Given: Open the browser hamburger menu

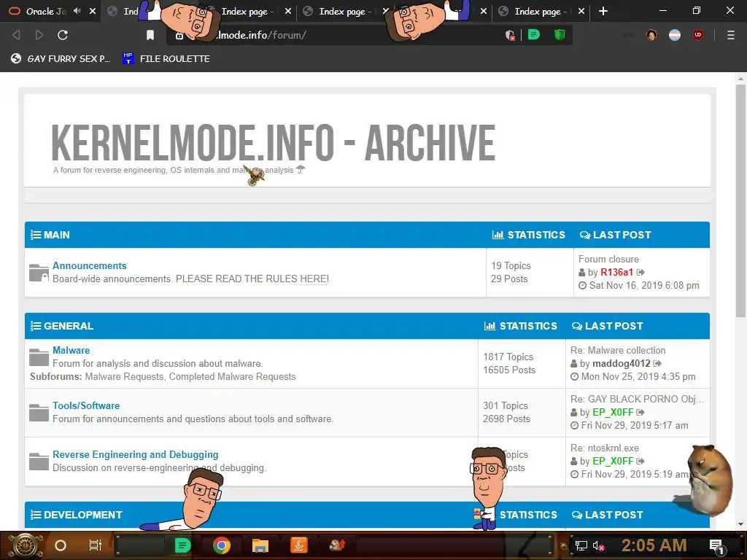Looking at the screenshot, I should click(x=730, y=35).
